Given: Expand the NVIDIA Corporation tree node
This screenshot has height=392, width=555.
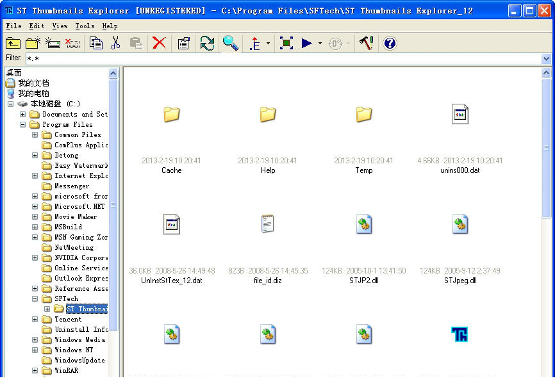Looking at the screenshot, I should 35,258.
